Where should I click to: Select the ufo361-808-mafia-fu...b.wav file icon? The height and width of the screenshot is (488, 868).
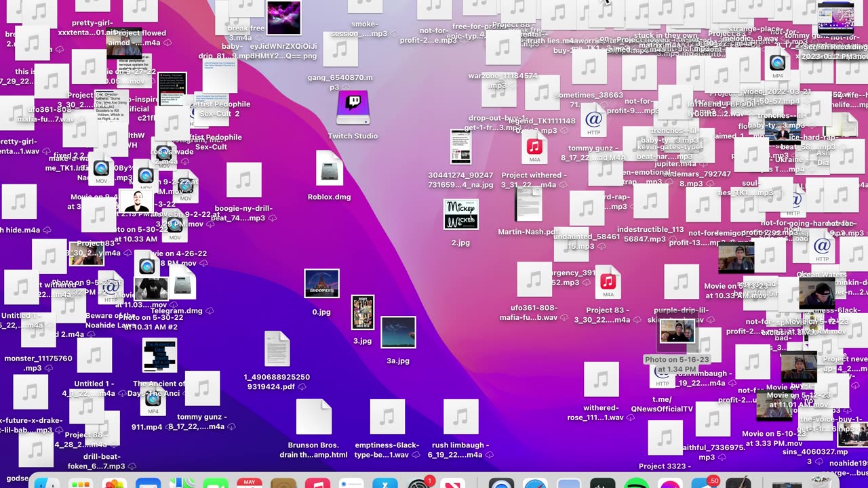[x=534, y=279]
